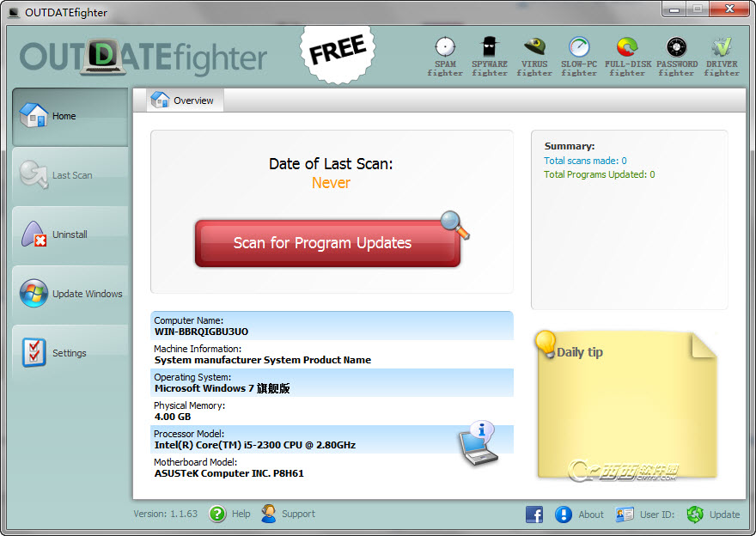Open the Help link
Image resolution: width=756 pixels, height=536 pixels.
click(x=241, y=514)
